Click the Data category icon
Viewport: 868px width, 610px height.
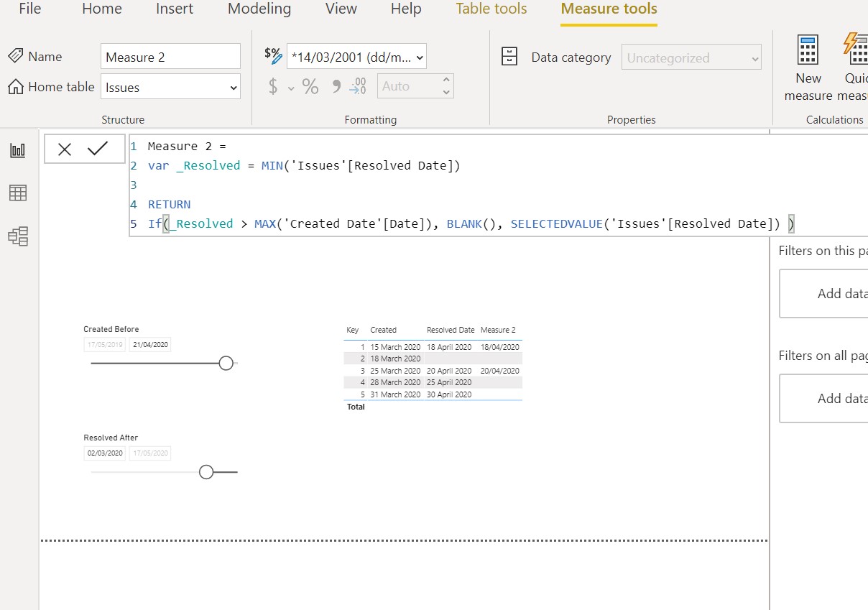[509, 57]
